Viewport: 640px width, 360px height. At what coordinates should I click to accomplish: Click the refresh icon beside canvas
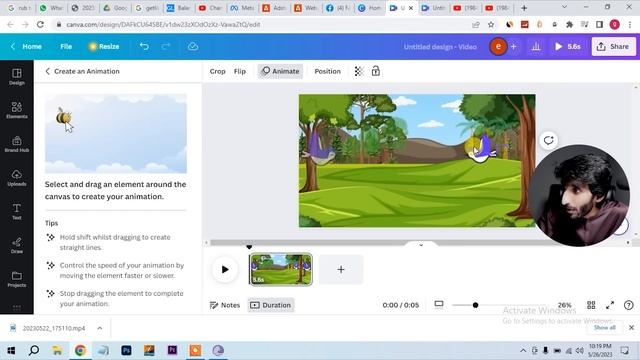pyautogui.click(x=548, y=140)
